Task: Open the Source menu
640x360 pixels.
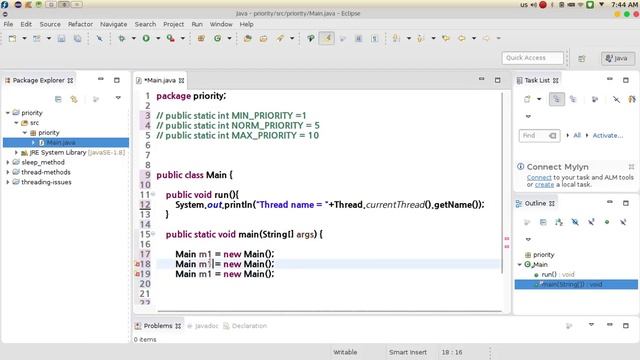Action: 50,24
